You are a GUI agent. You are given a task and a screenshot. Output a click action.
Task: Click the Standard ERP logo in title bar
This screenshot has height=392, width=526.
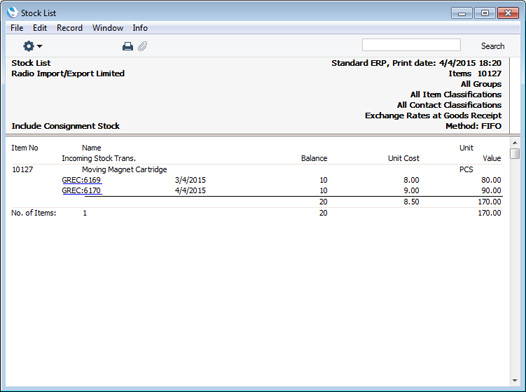(x=12, y=13)
